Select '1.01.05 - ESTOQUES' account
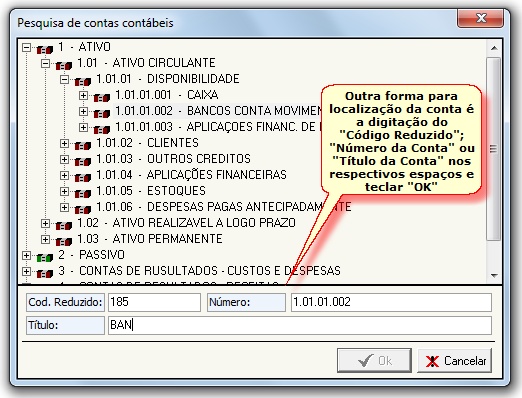The height and width of the screenshot is (398, 522). click(x=151, y=191)
